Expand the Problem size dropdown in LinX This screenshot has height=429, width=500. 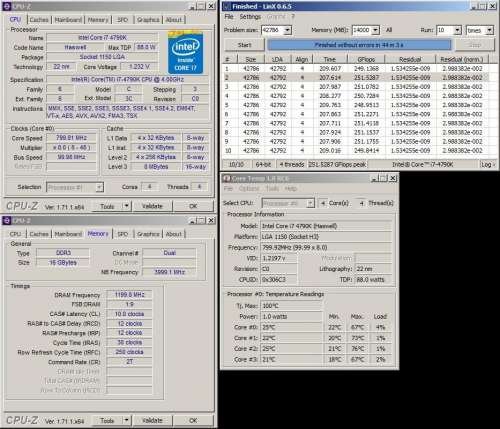pyautogui.click(x=288, y=30)
